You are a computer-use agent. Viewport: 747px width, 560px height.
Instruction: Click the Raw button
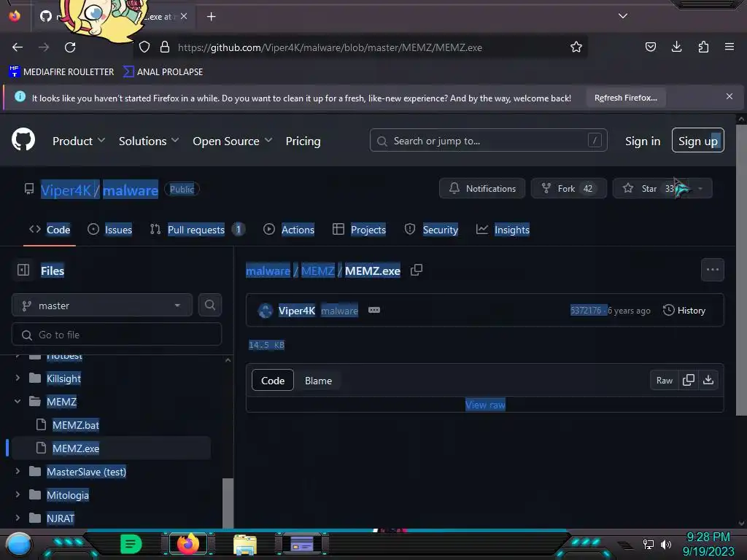(x=664, y=380)
